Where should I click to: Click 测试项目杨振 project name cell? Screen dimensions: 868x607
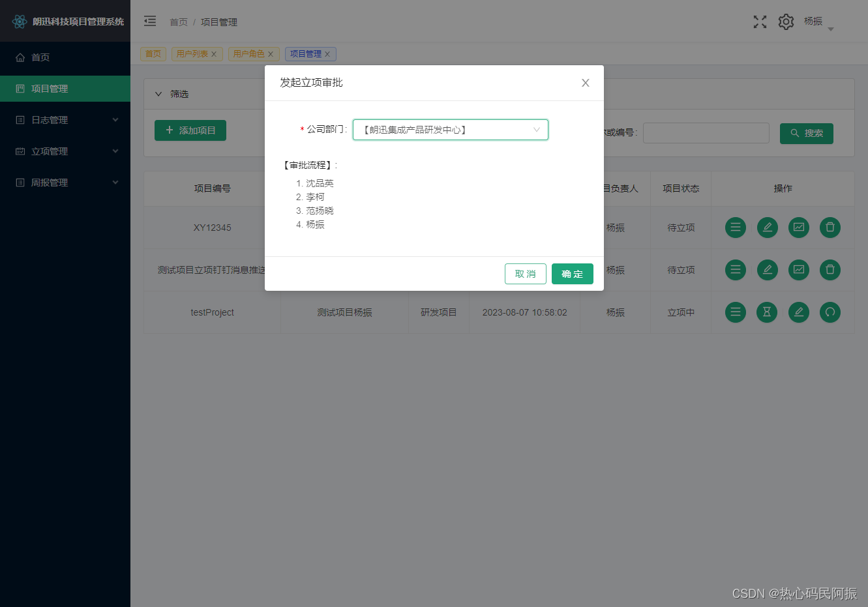click(x=344, y=312)
